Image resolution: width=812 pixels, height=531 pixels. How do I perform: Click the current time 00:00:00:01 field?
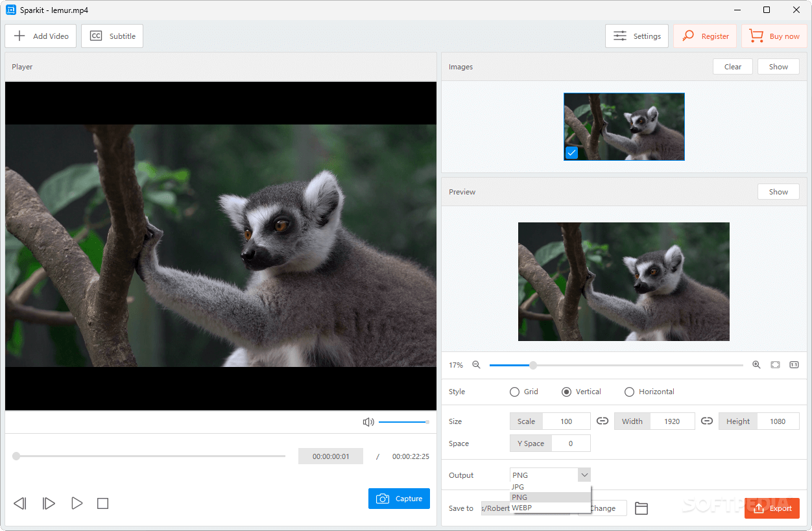coord(331,456)
